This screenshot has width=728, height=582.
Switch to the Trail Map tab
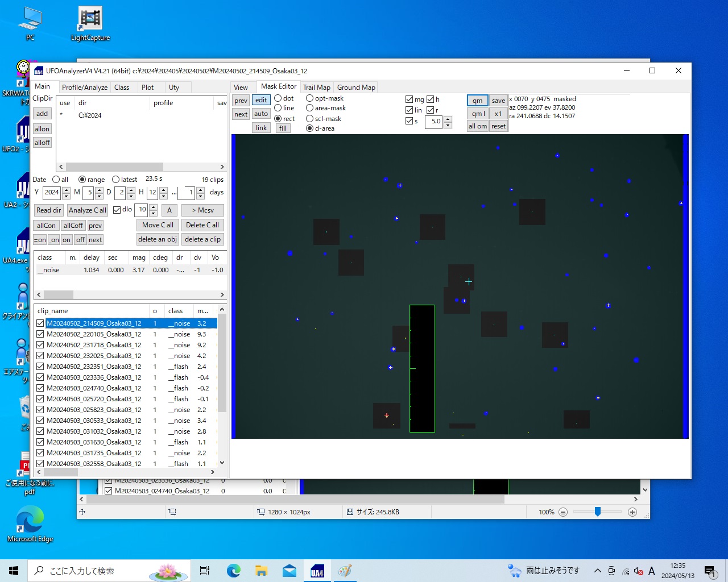(316, 88)
